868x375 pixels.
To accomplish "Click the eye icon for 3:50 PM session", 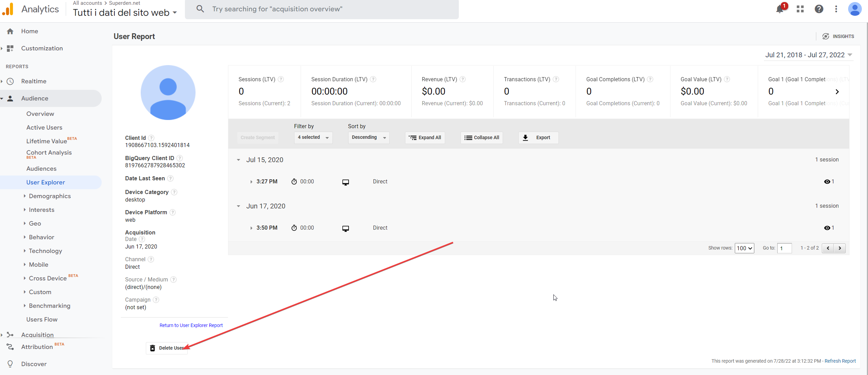I will tap(827, 228).
